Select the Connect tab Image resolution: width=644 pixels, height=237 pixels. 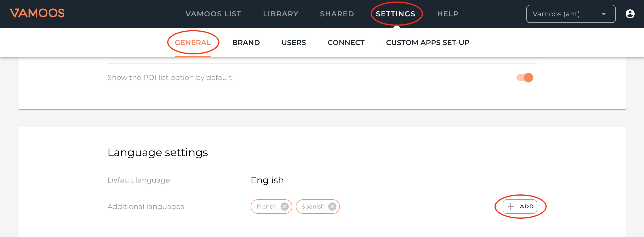[346, 43]
